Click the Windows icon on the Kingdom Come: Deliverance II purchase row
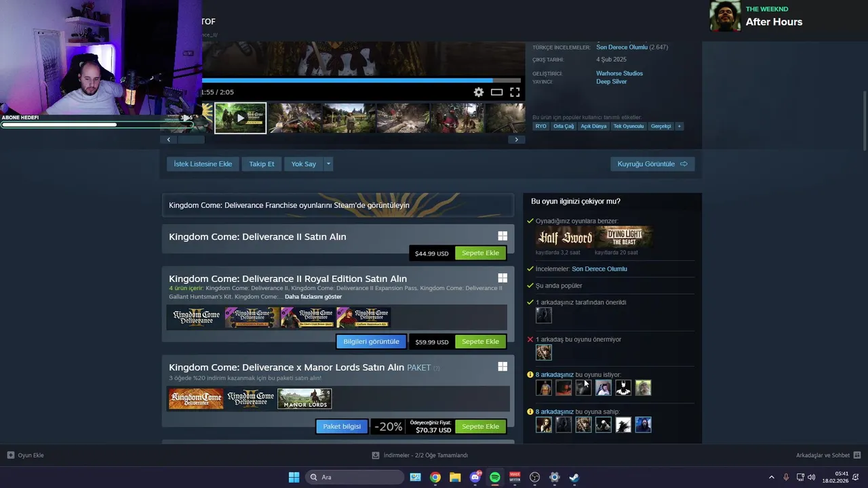The image size is (868, 488). point(502,236)
